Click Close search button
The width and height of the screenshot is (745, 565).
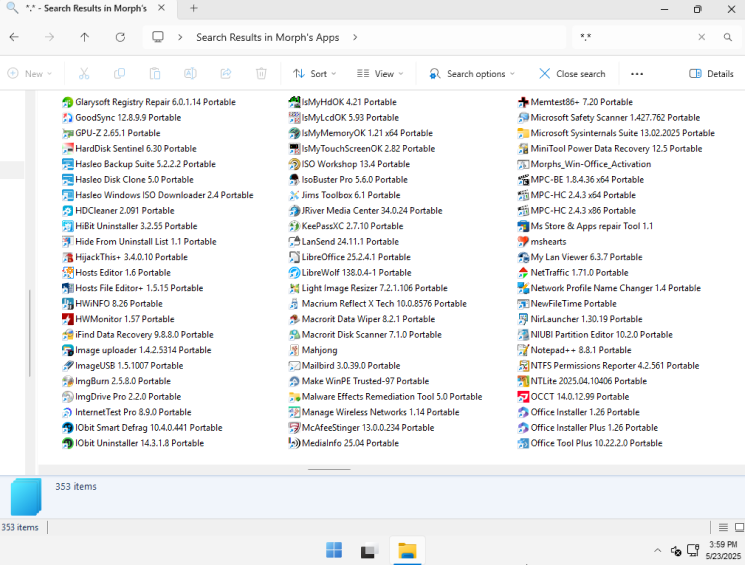click(x=573, y=74)
